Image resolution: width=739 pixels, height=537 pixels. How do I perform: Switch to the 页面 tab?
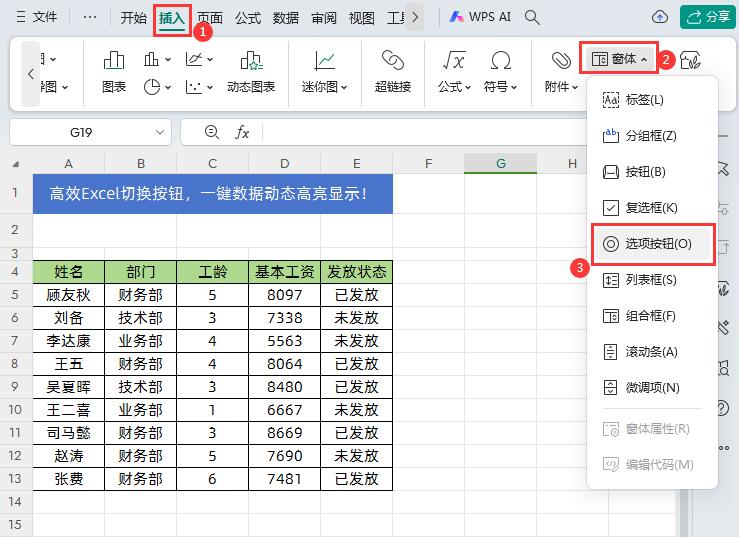210,18
